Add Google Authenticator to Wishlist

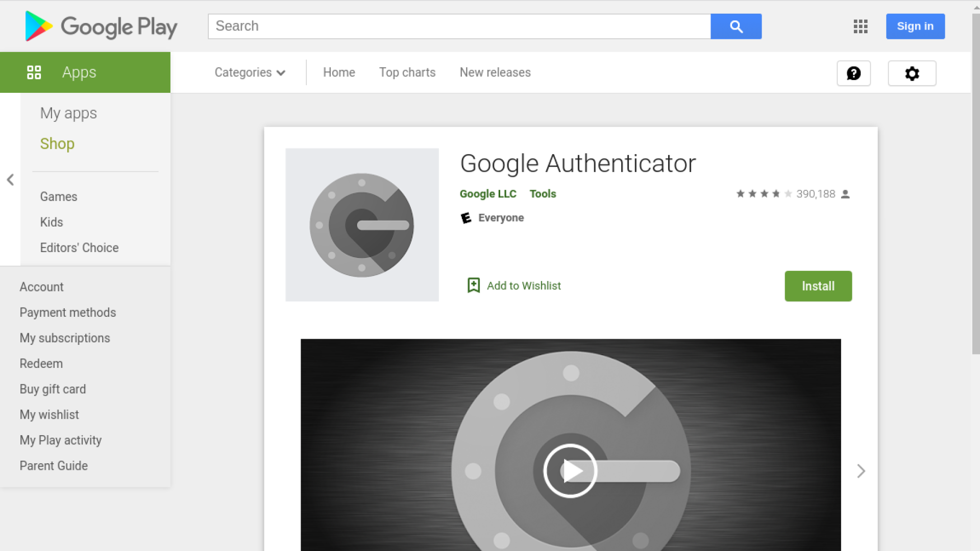pyautogui.click(x=512, y=286)
